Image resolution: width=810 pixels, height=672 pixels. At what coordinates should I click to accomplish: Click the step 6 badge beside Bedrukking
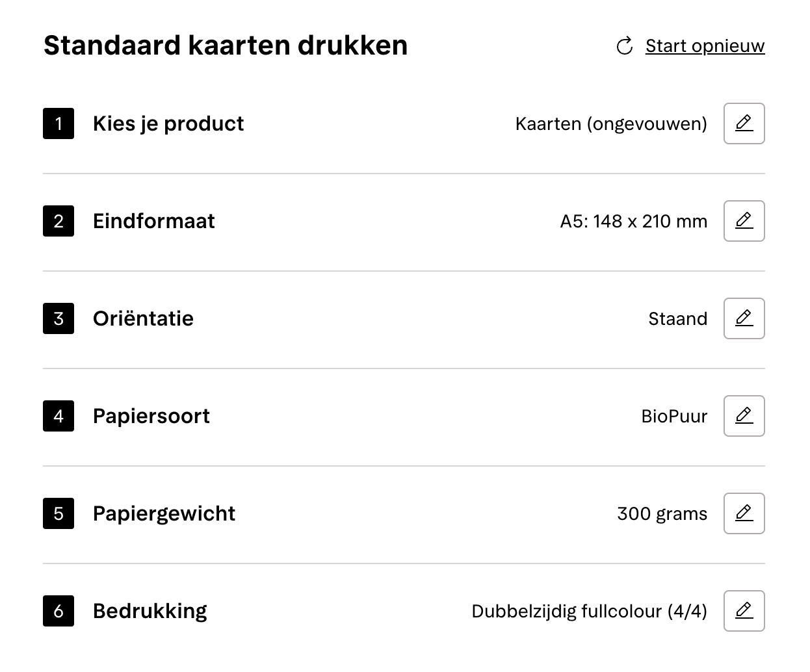pyautogui.click(x=58, y=611)
